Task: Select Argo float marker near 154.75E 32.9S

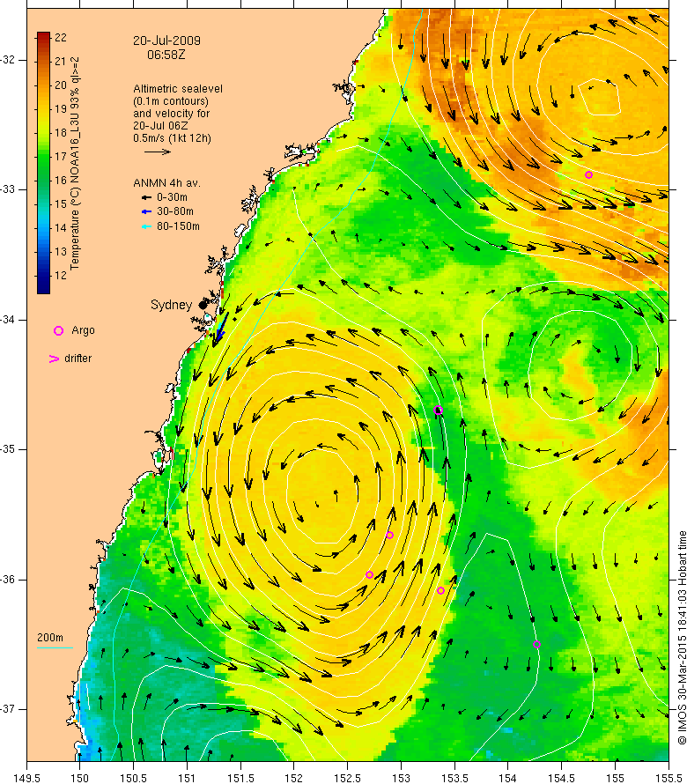Action: (x=588, y=175)
